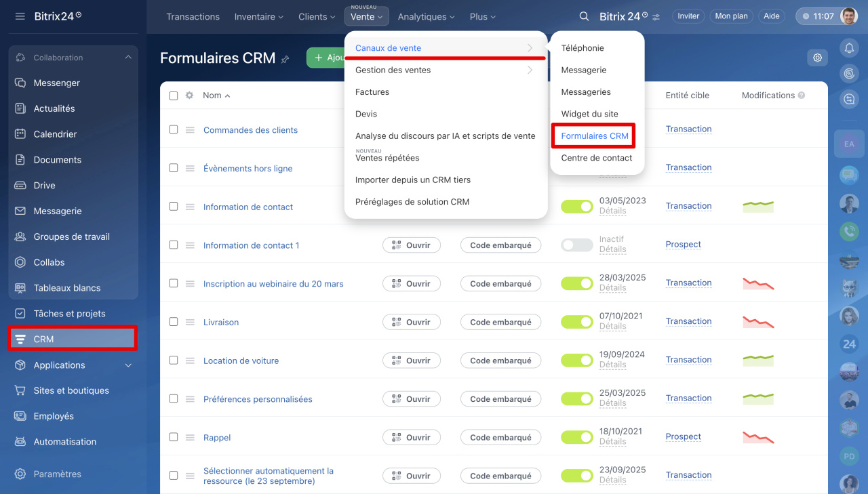Select Factures from the Vente menu
The image size is (868, 494).
[372, 92]
